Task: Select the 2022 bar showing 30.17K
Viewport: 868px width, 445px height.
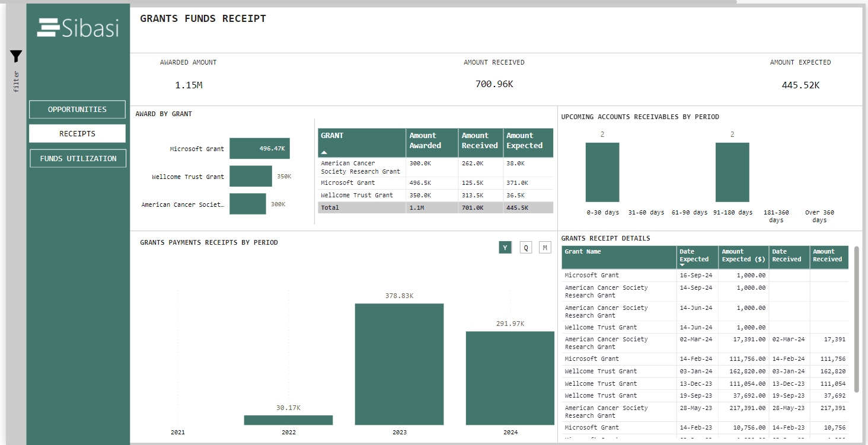Action: pyautogui.click(x=288, y=420)
